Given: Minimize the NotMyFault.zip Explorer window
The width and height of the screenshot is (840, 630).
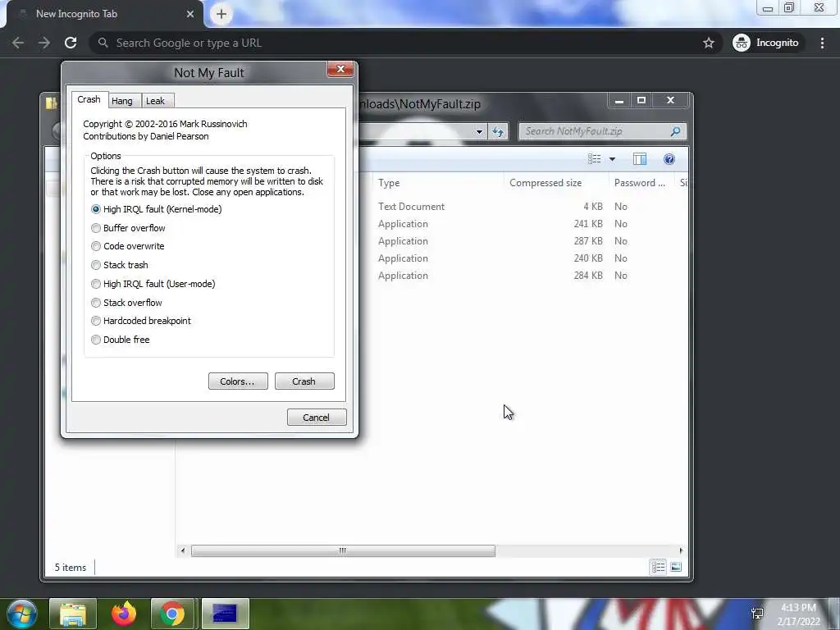Looking at the screenshot, I should [619, 100].
